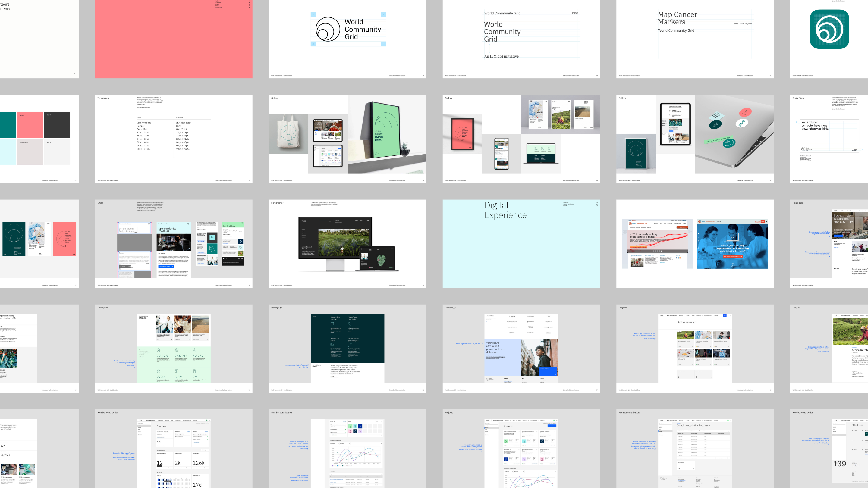Click the coral swatch on the color palette slide
Screen dimensions: 868x488
[x=30, y=125]
